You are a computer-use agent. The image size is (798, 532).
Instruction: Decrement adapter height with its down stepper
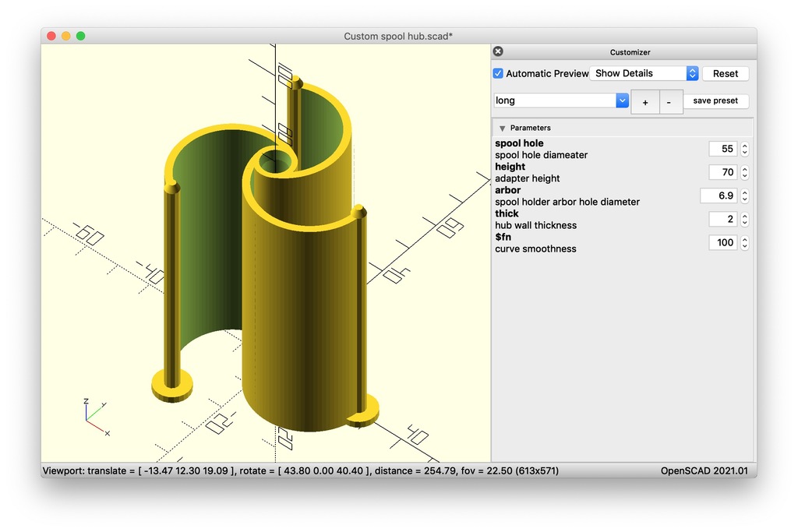[744, 175]
